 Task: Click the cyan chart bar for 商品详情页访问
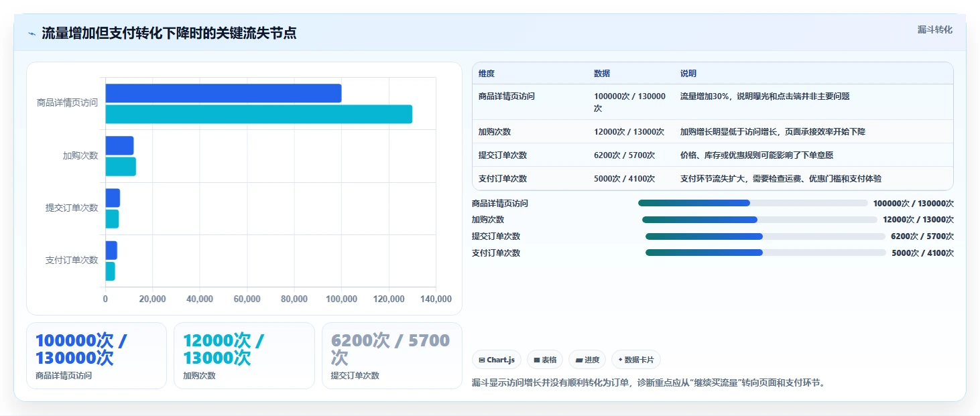click(259, 114)
